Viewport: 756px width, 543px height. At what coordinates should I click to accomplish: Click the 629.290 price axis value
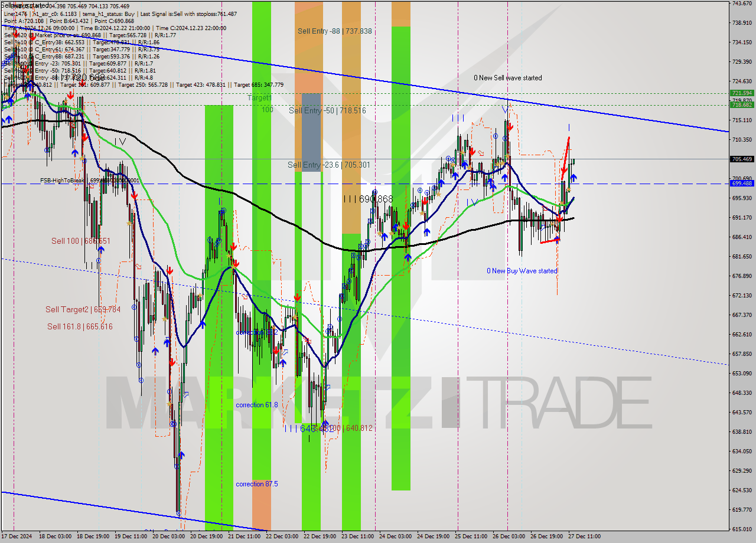pos(742,471)
